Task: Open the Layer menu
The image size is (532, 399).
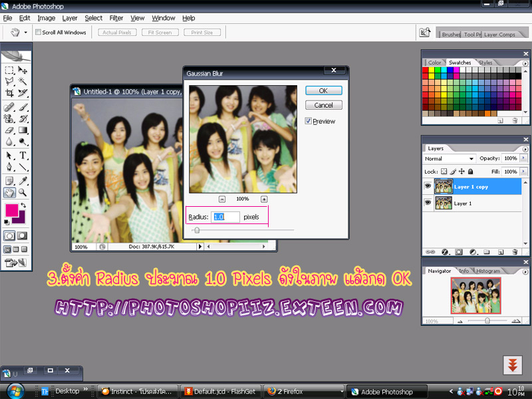Action: [x=70, y=18]
